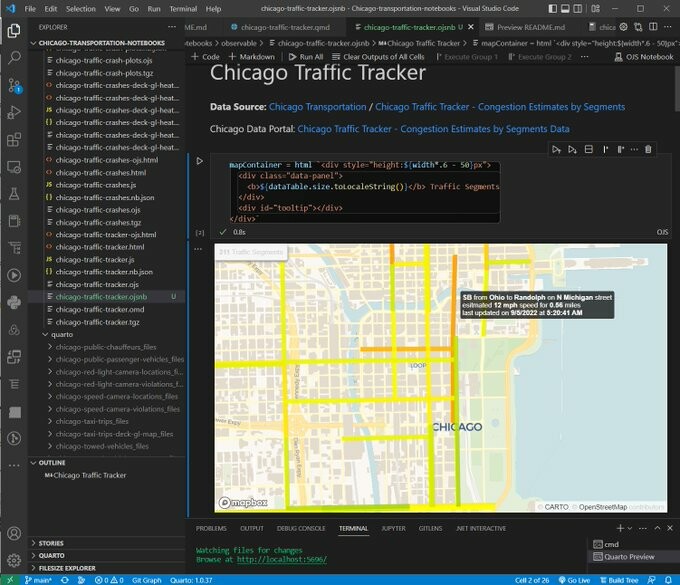Open the Python view in activity bar
Image resolution: width=680 pixels, height=585 pixels.
click(14, 302)
